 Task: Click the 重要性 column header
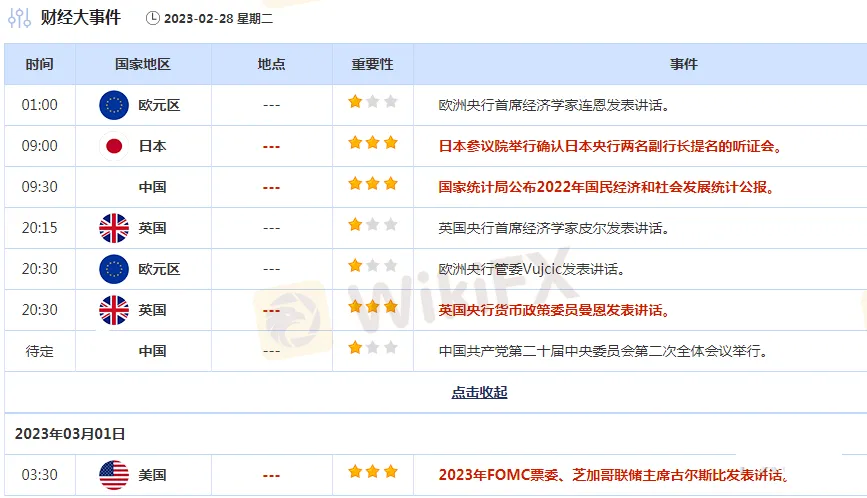(x=373, y=64)
